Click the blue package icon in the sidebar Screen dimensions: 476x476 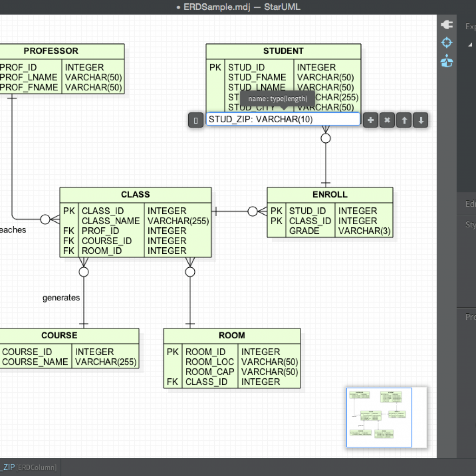click(446, 60)
